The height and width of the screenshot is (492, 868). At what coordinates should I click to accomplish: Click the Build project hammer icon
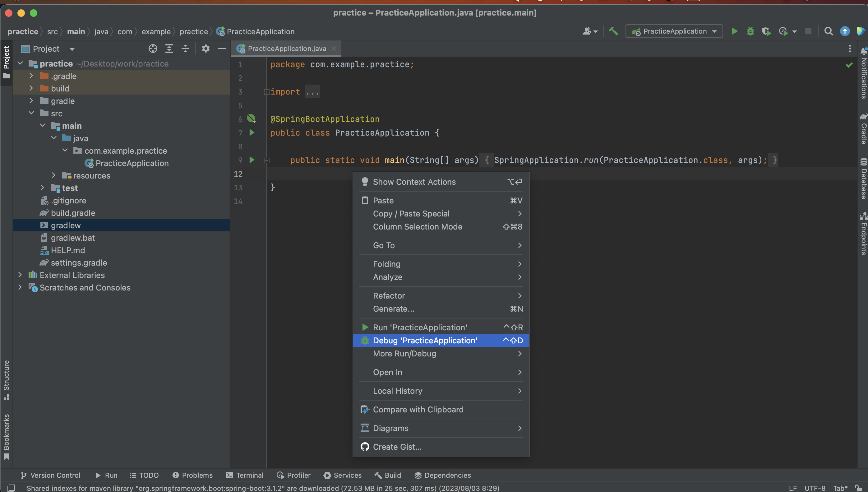tap(613, 31)
